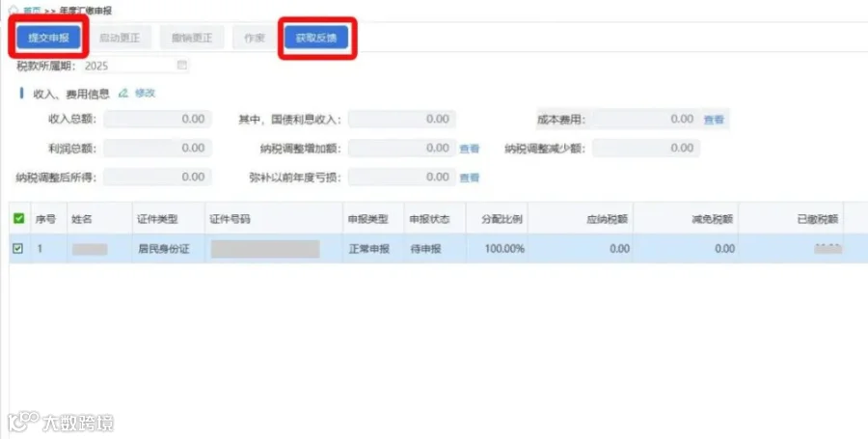Select the 税款所属期 2025 field

(x=136, y=66)
